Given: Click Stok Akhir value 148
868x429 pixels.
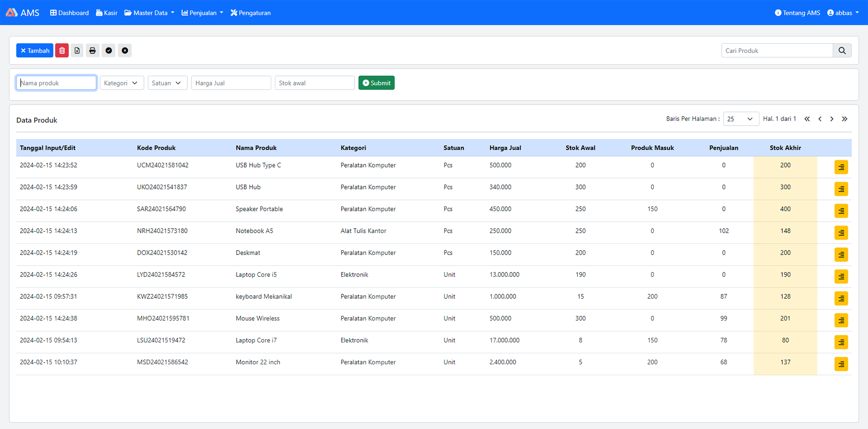Looking at the screenshot, I should pos(785,231).
